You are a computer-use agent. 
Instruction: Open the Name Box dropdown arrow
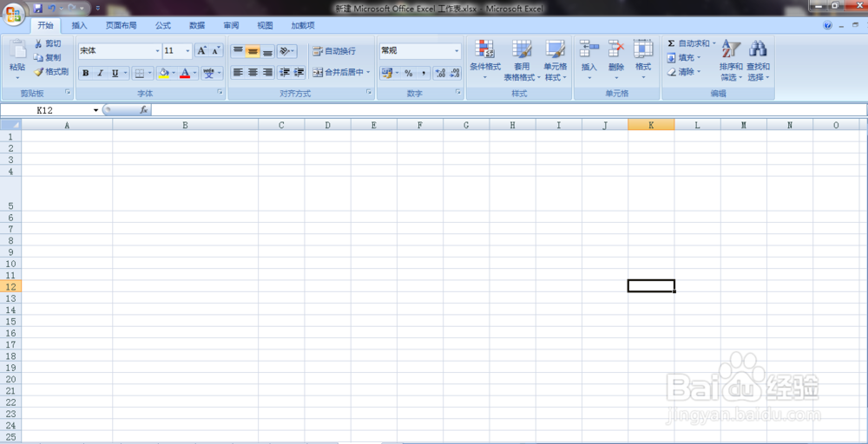(x=95, y=110)
